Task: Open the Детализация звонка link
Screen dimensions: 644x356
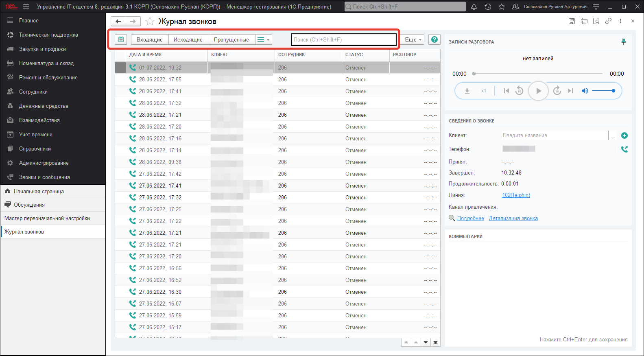Action: (x=513, y=218)
